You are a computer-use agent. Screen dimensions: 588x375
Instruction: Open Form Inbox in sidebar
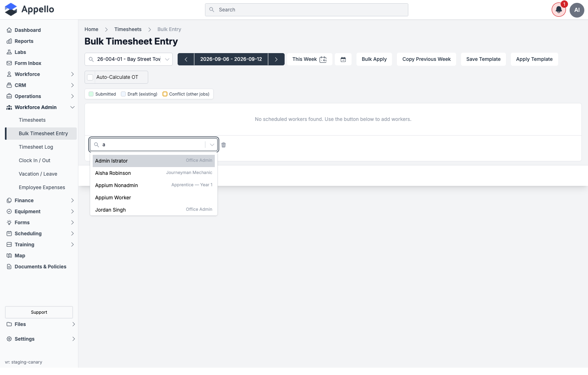point(28,63)
